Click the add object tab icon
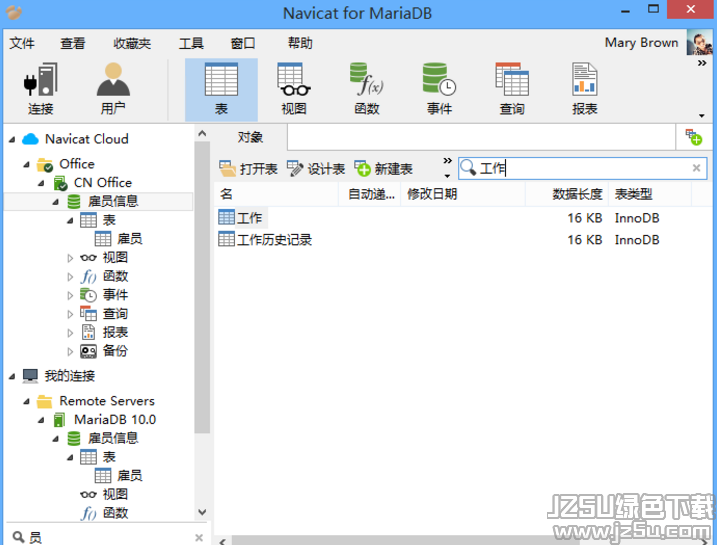 point(693,137)
